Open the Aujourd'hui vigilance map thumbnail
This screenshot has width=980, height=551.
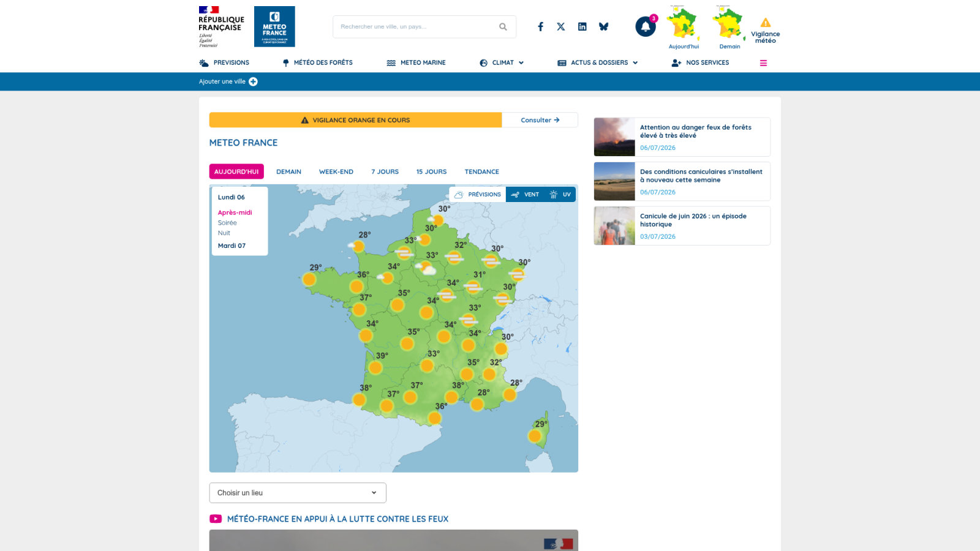[684, 24]
